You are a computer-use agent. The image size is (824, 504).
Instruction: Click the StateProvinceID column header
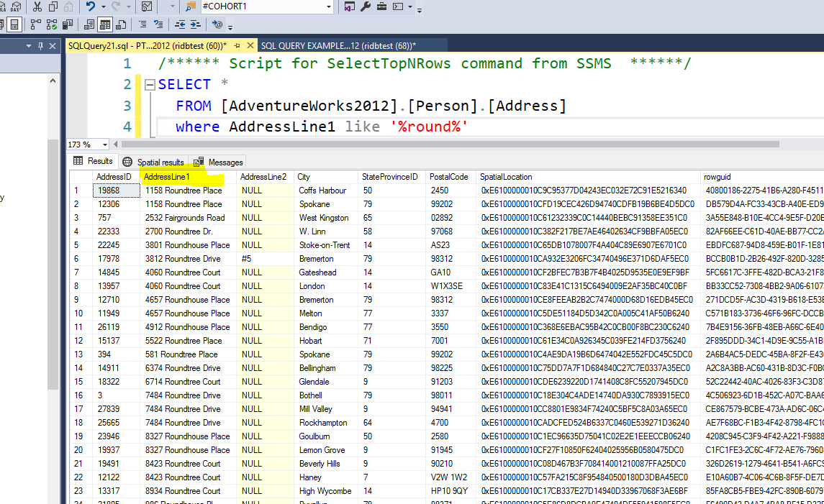tap(390, 177)
